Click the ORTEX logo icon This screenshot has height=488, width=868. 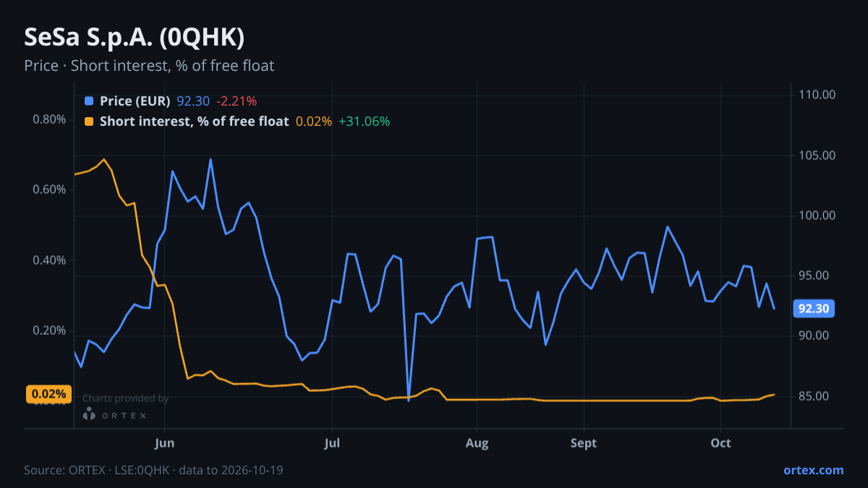[89, 414]
